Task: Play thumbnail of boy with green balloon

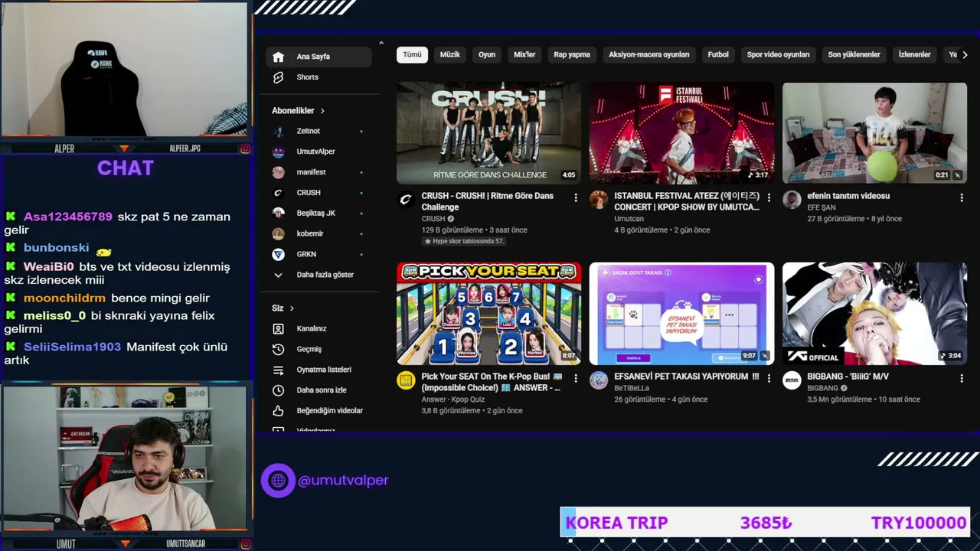Action: [874, 133]
